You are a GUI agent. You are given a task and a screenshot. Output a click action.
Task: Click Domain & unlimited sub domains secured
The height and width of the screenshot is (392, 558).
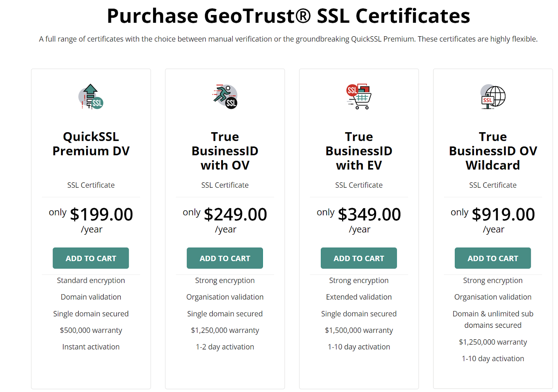click(x=493, y=319)
